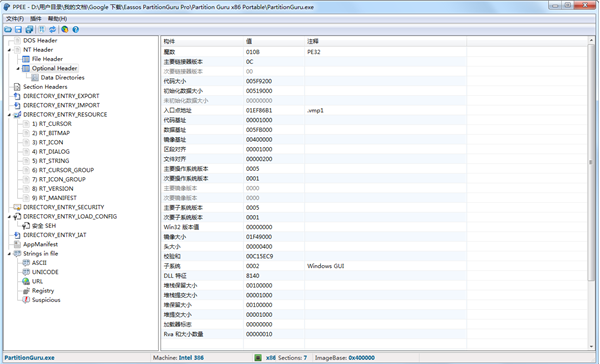Open a file with the folder toolbar icon

click(x=8, y=29)
